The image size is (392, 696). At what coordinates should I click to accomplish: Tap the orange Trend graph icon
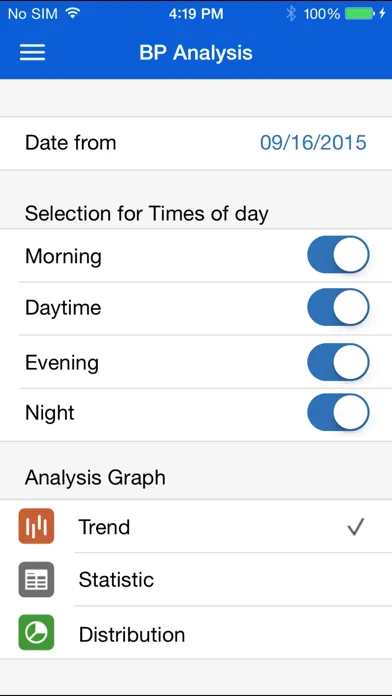(x=36, y=526)
